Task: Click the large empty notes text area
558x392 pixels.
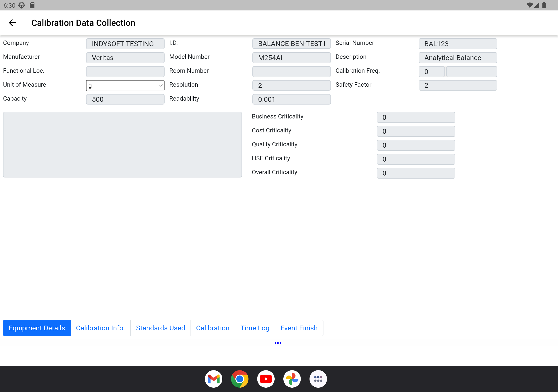Action: coord(122,145)
